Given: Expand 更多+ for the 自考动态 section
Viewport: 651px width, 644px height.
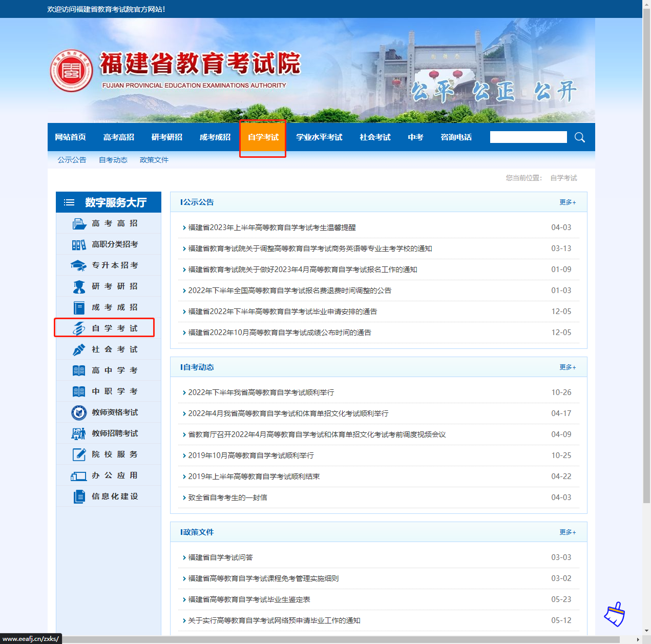Looking at the screenshot, I should click(x=567, y=367).
